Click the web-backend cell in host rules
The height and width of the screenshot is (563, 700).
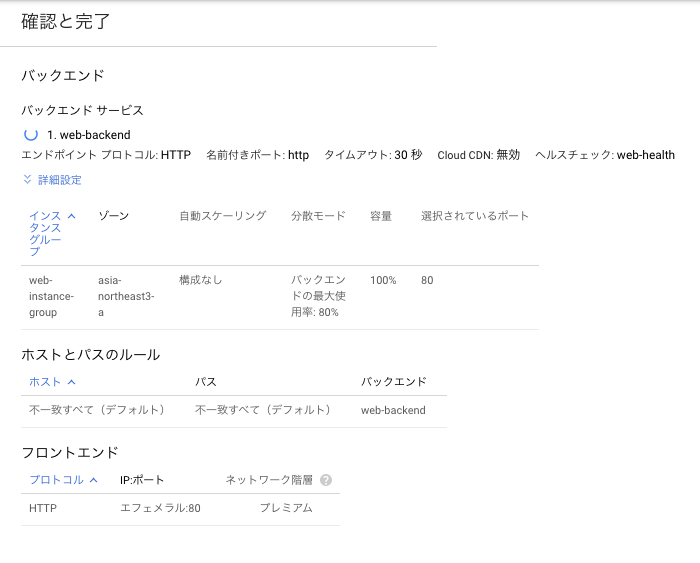click(x=393, y=410)
